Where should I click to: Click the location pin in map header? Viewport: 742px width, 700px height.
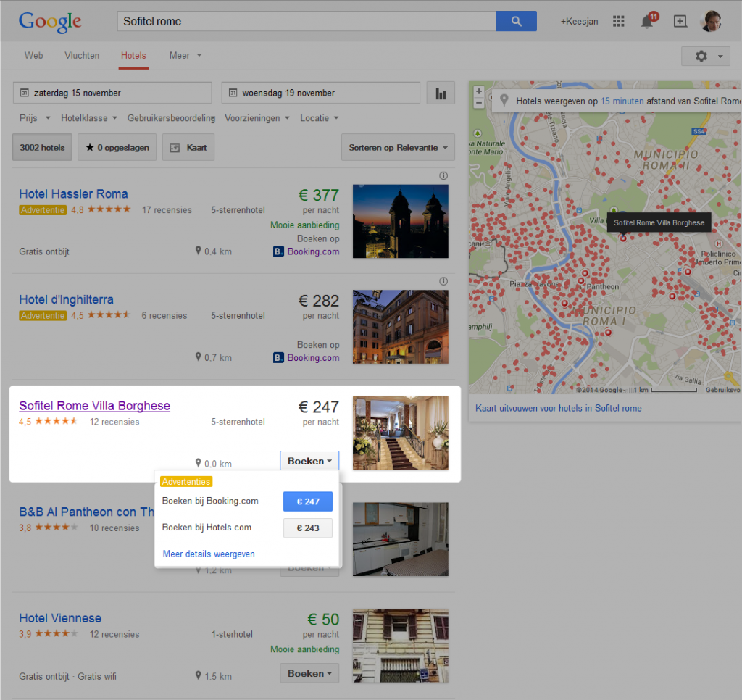point(504,100)
